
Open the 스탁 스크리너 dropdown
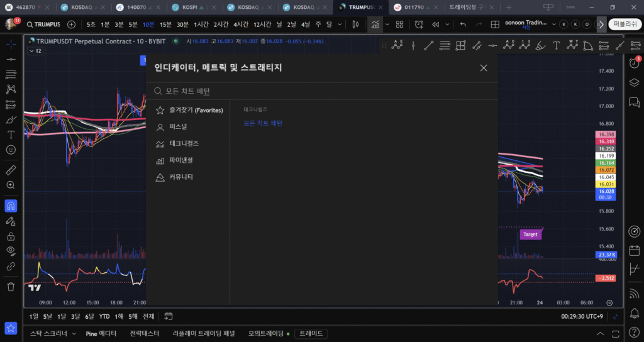click(x=53, y=333)
